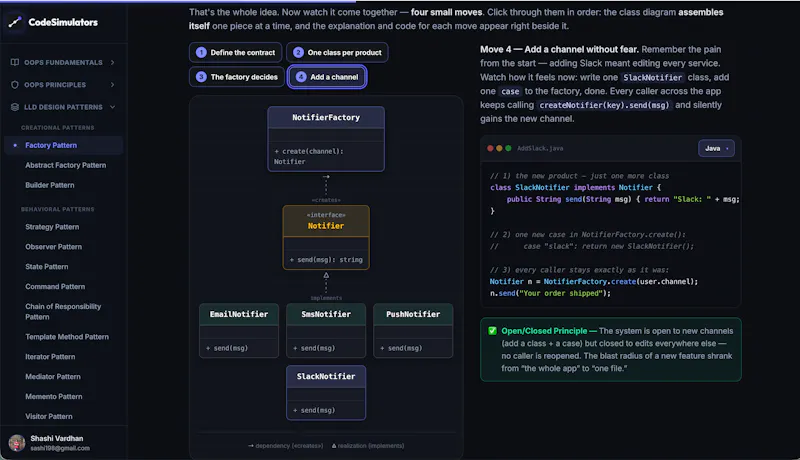Click the class SlackNotifier implements Notifier code line
800x460 pixels.
click(x=576, y=188)
